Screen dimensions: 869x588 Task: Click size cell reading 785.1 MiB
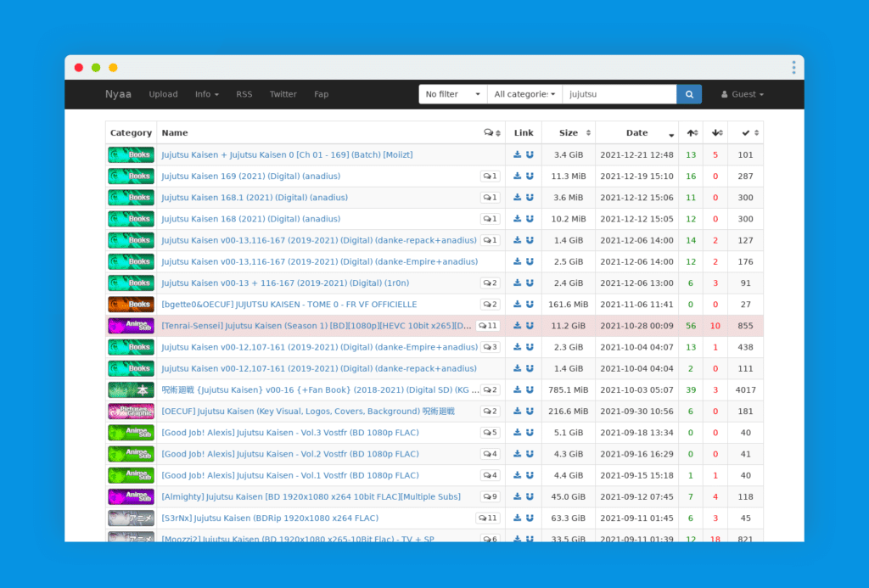pyautogui.click(x=568, y=390)
